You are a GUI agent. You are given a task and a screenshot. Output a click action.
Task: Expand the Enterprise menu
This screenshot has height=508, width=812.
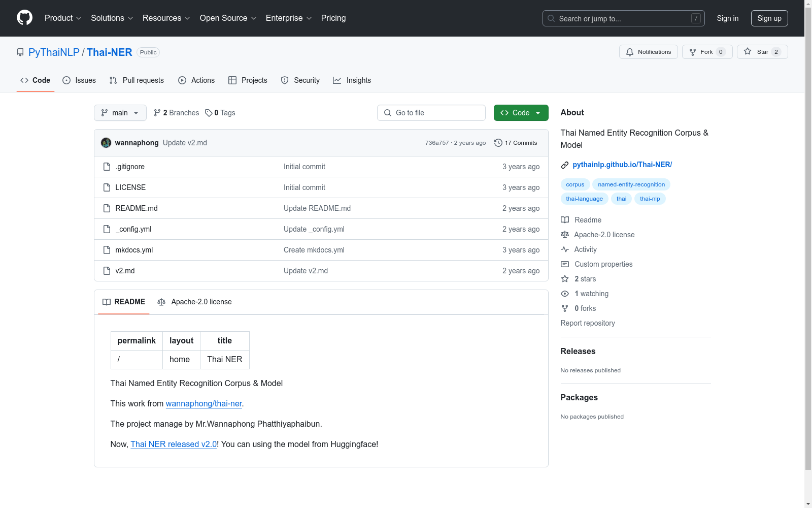point(289,18)
